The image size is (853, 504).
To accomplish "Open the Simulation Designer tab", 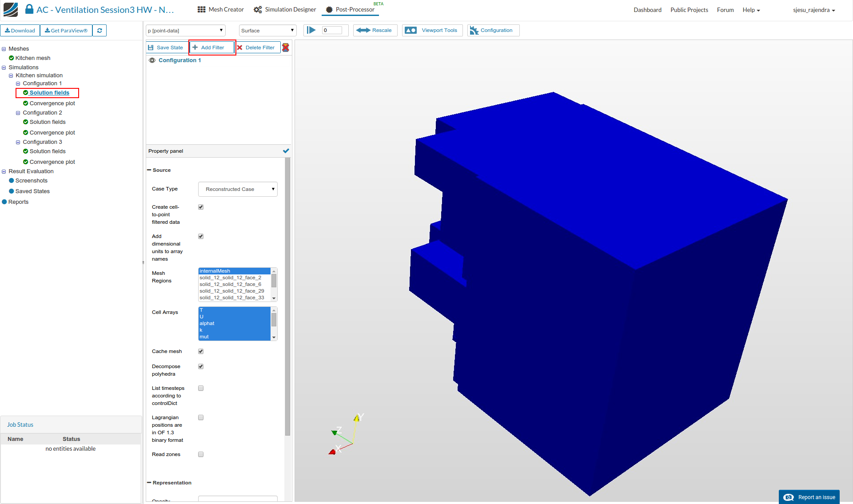I will 285,9.
